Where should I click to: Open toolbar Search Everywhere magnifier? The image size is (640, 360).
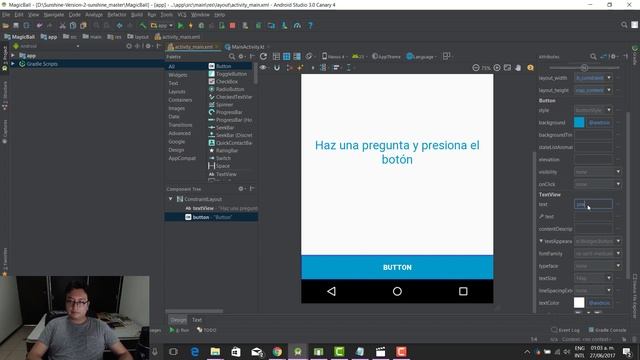[624, 25]
